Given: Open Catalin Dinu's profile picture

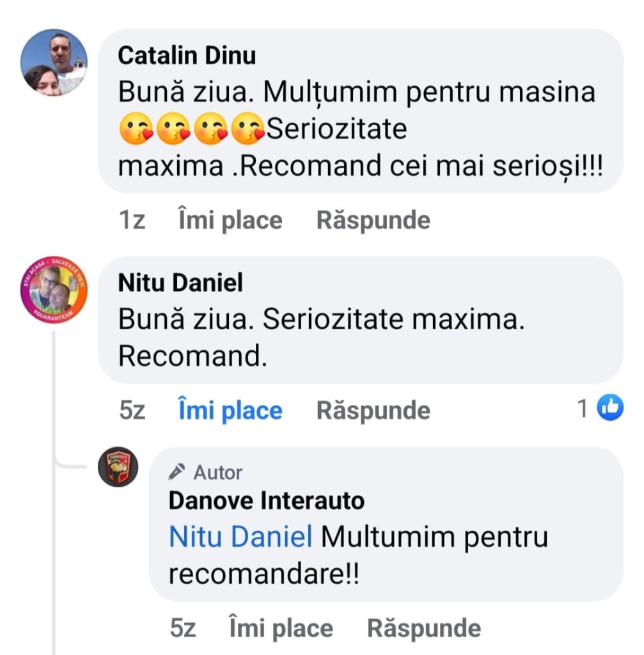Looking at the screenshot, I should [x=54, y=62].
